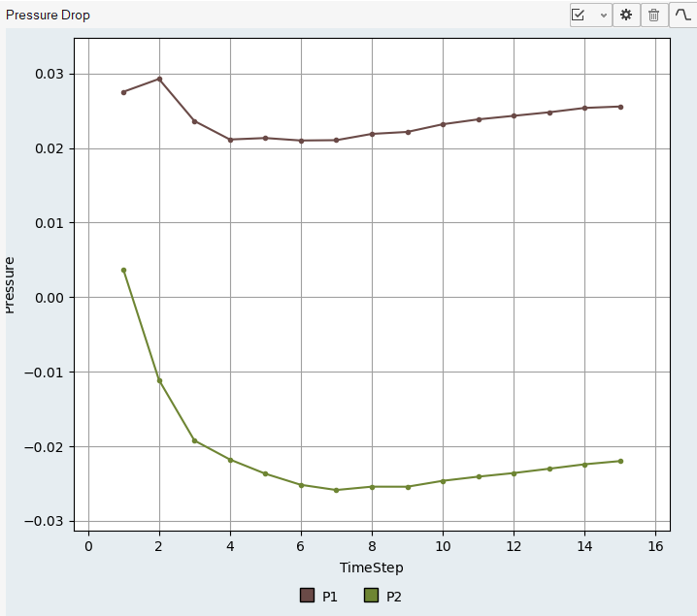Click the P1 data point at TimeStep 2
The width and height of the screenshot is (697, 616).
159,79
